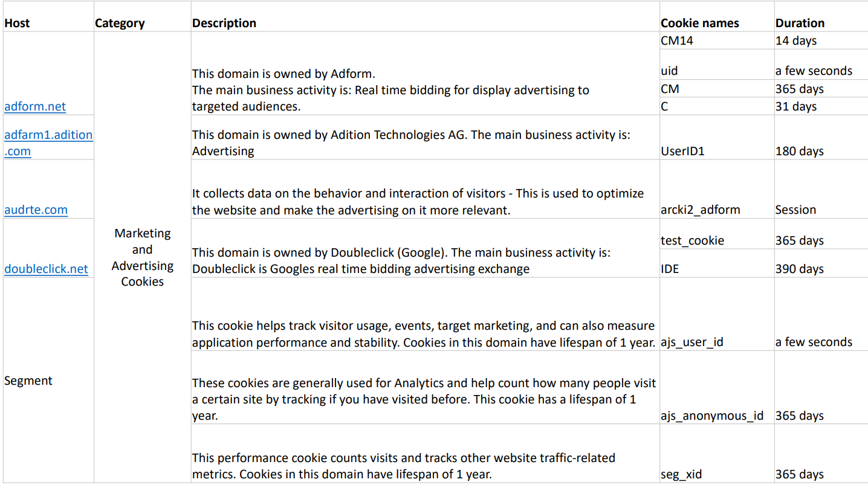The width and height of the screenshot is (868, 485).
Task: Select the arcki2_adform cookie cell
Action: click(717, 189)
